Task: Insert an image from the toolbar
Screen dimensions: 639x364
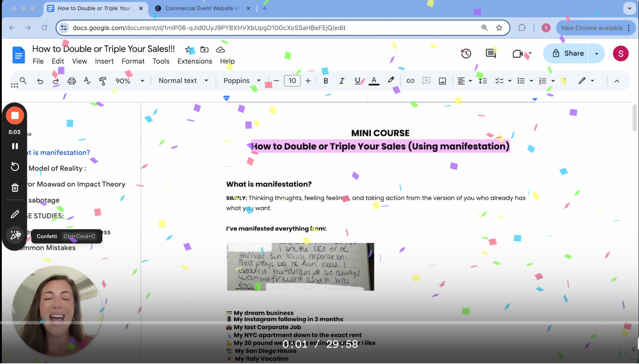Action: click(442, 81)
